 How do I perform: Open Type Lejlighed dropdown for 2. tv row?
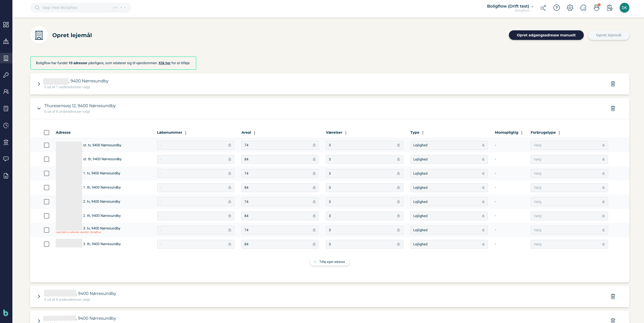449,202
